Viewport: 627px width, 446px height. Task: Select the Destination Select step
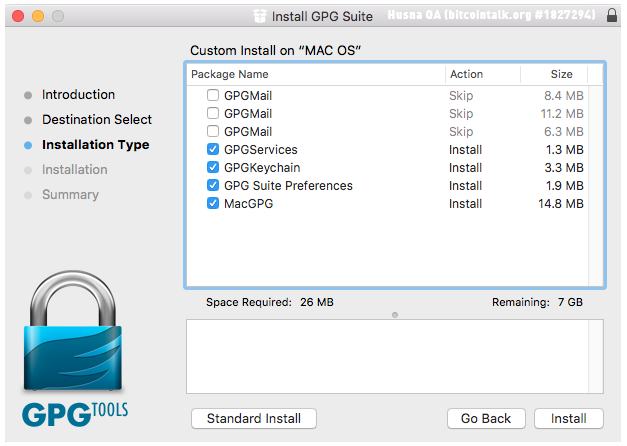click(97, 120)
